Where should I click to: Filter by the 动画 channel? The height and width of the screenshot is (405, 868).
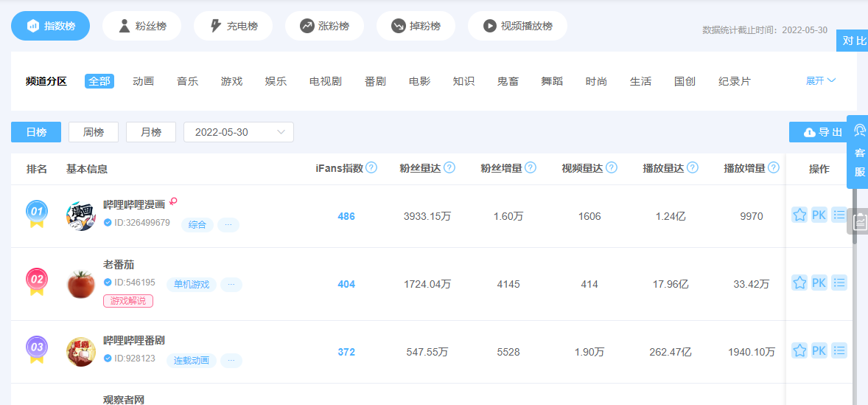(144, 81)
